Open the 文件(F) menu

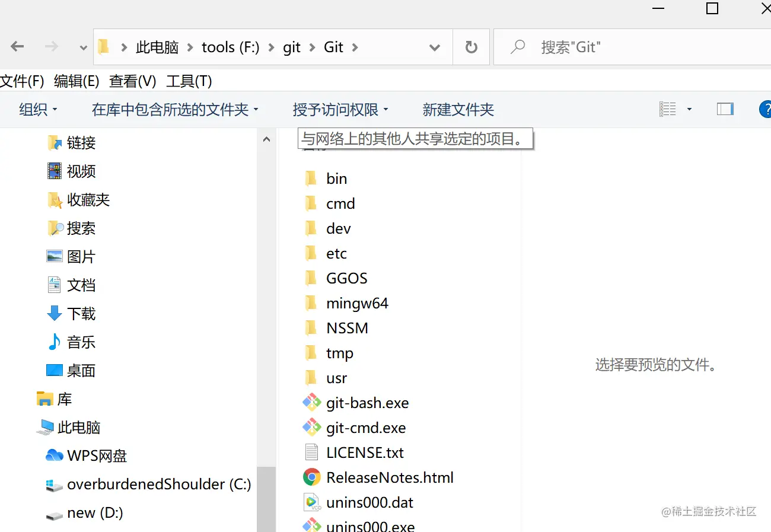tap(23, 81)
